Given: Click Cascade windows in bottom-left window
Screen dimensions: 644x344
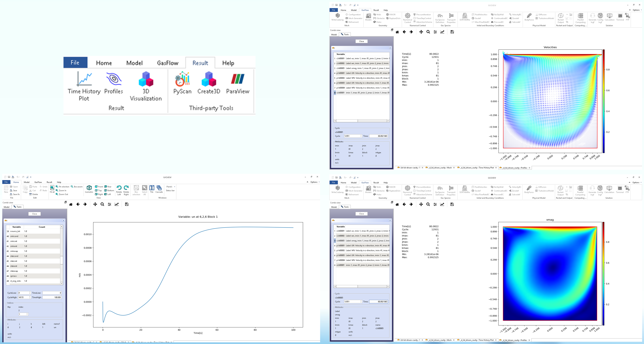Looking at the screenshot, I should 159,189.
